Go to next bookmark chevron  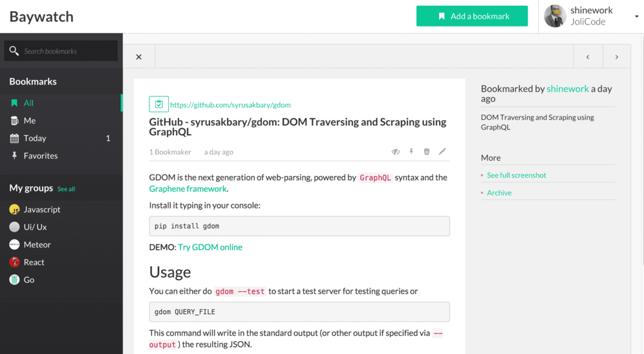pos(616,57)
